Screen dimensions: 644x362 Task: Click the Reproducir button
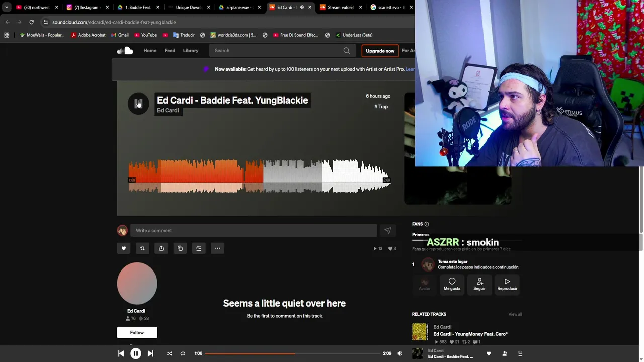point(507,284)
